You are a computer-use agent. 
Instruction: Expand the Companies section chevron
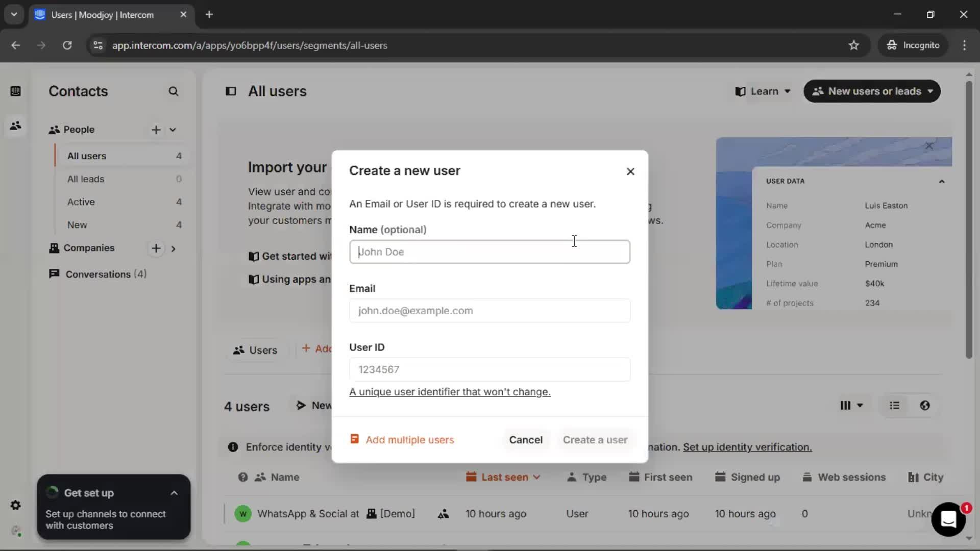(x=174, y=248)
